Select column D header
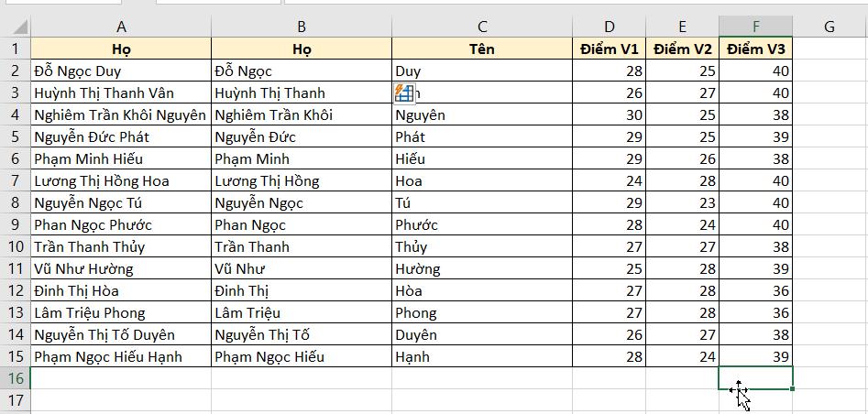Viewport: 868px width, 414px height. coord(610,27)
